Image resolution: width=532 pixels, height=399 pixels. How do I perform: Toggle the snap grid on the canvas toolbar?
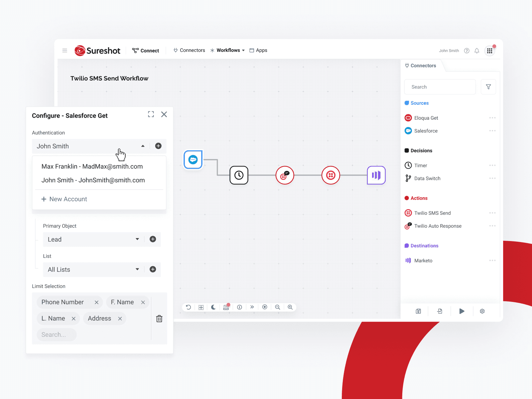(x=201, y=307)
